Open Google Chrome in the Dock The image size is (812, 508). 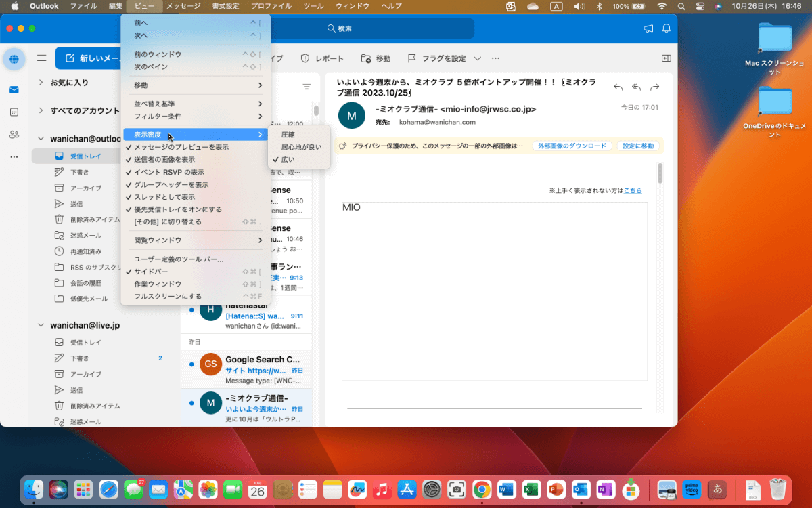[482, 489]
